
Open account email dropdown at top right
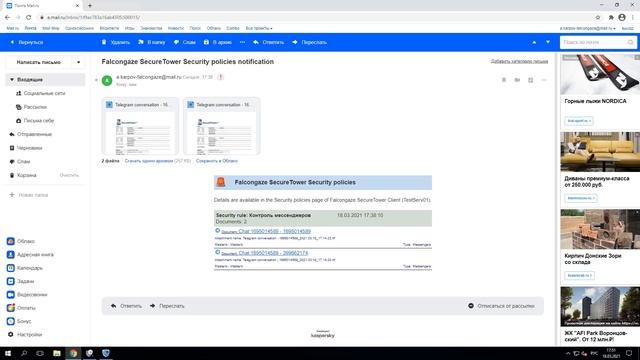[587, 28]
